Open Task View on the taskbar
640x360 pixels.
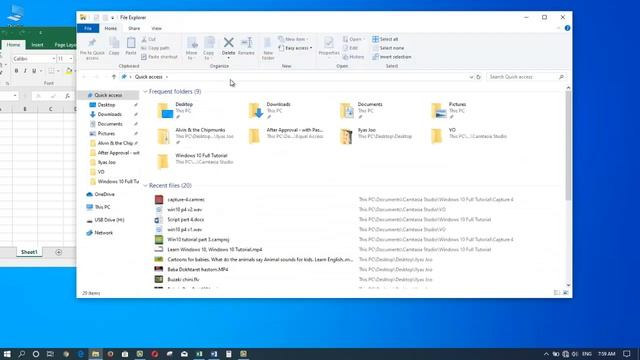click(50, 354)
